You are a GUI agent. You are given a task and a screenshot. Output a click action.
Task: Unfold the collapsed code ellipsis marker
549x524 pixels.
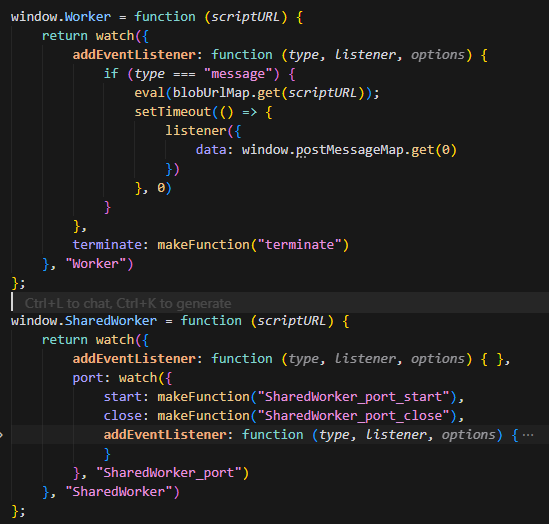[528, 435]
